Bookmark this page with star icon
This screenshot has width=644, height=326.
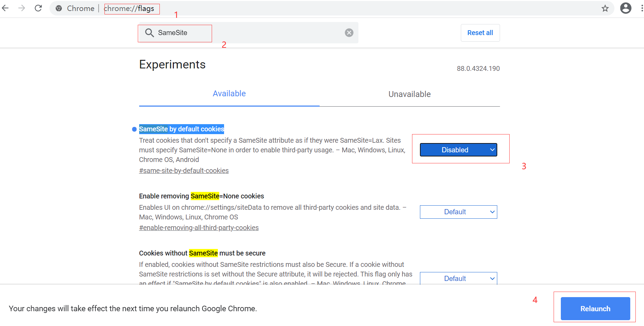605,9
